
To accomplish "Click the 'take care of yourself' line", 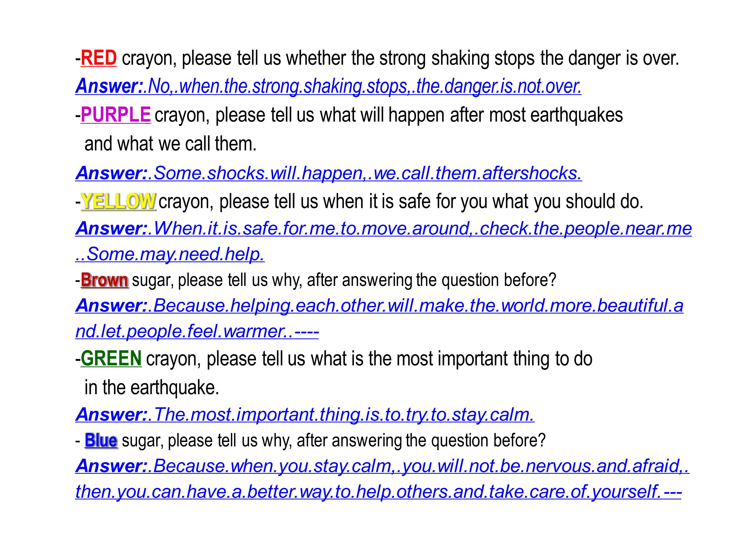I will click(379, 492).
